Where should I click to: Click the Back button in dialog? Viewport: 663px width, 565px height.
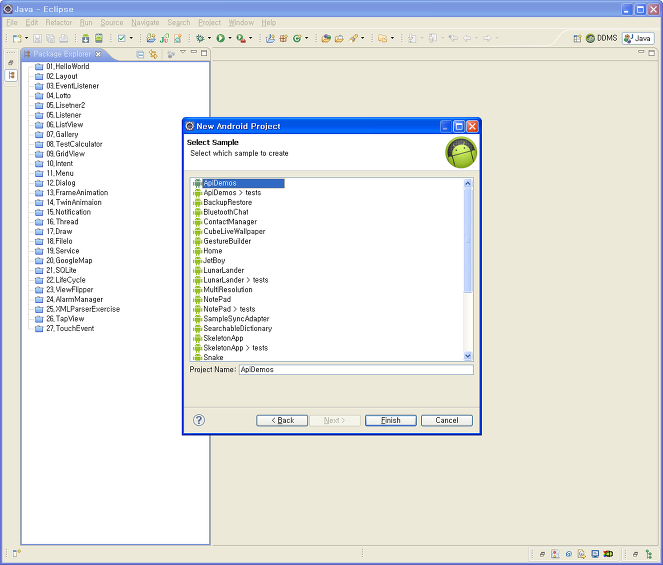point(282,420)
